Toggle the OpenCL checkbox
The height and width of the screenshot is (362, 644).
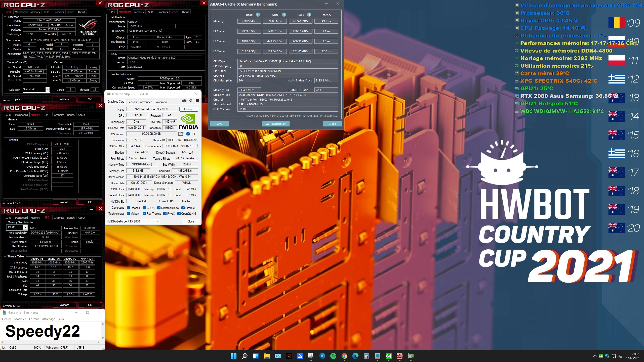click(x=128, y=208)
